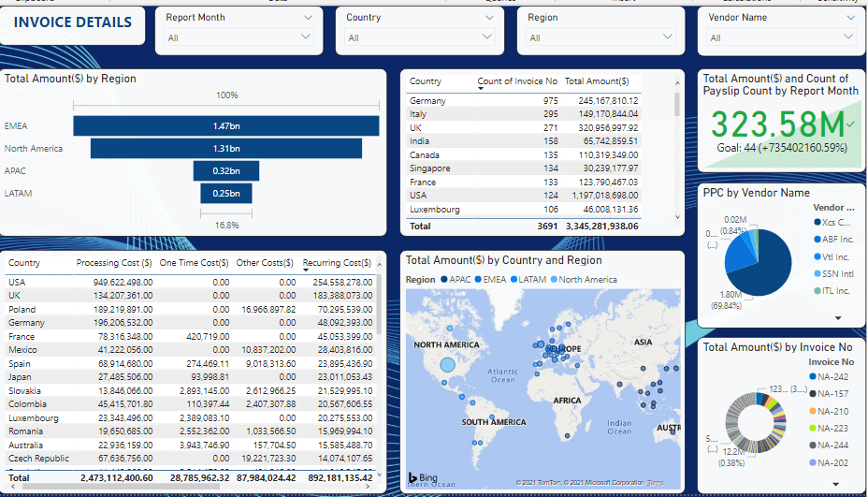Click the down arrow under the Vendor Name legend

(x=837, y=318)
